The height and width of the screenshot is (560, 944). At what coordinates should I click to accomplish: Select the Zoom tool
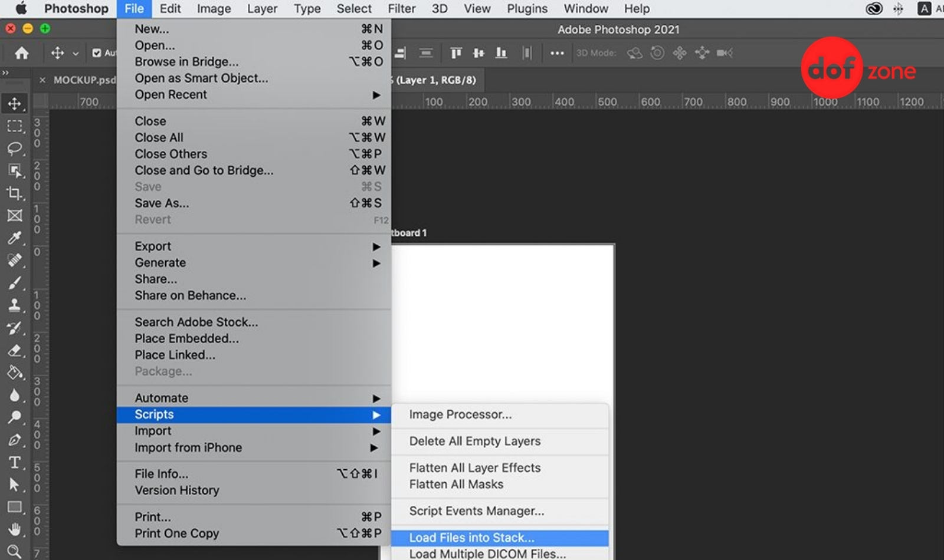tap(15, 551)
